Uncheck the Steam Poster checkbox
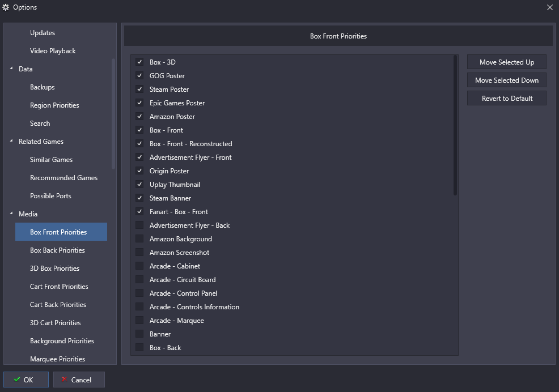Image resolution: width=559 pixels, height=392 pixels. pyautogui.click(x=139, y=89)
